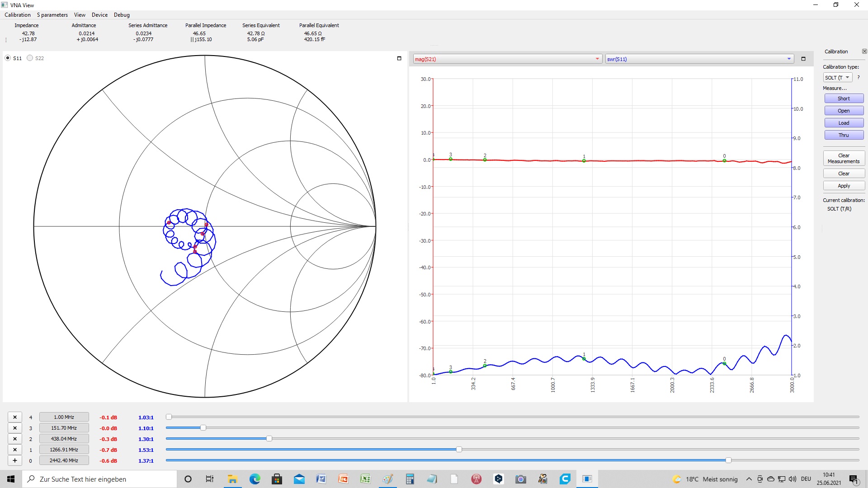
Task: Launch Microsoft Edge from the taskbar
Action: [255, 479]
